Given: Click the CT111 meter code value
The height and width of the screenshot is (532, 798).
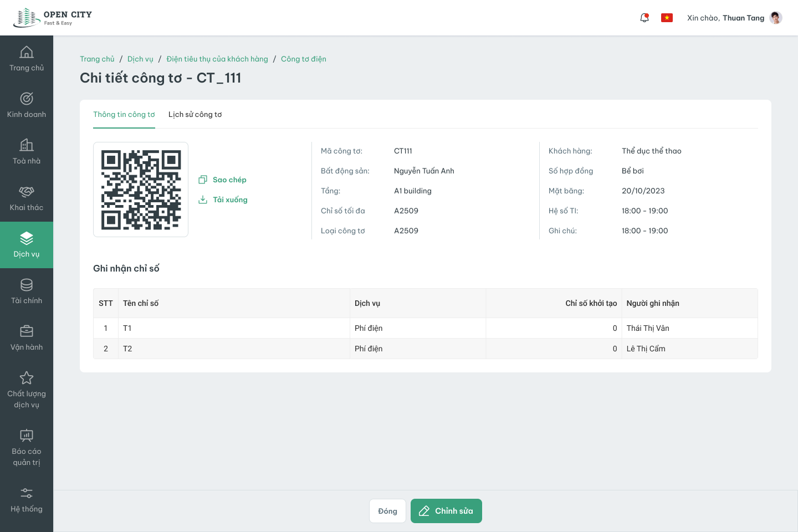Looking at the screenshot, I should 403,151.
